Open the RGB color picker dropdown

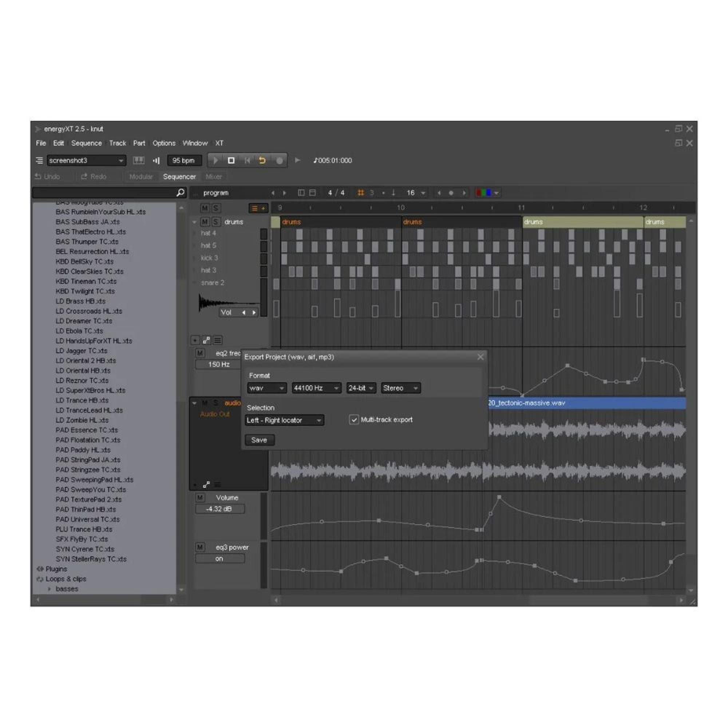point(488,193)
